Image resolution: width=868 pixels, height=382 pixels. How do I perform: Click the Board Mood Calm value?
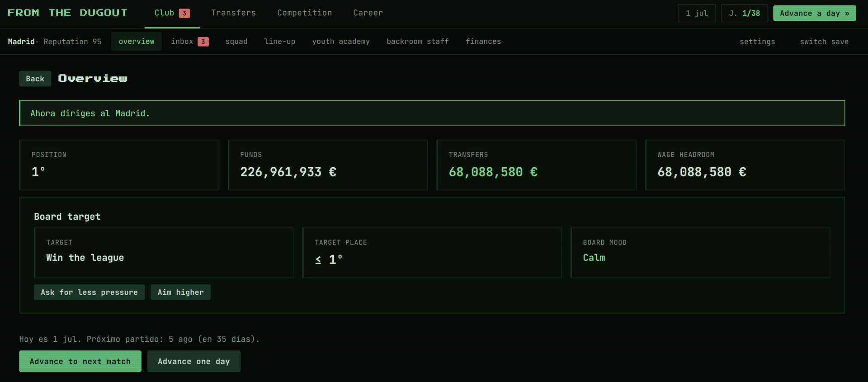pos(594,258)
